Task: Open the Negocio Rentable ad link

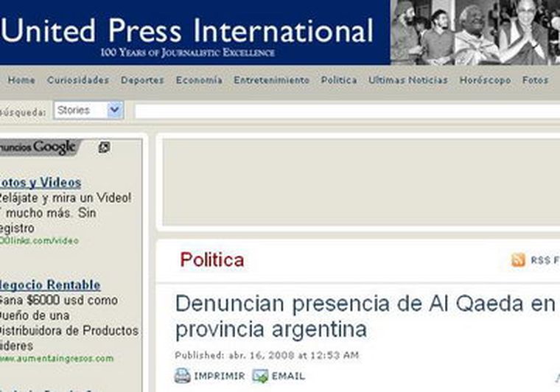Action: click(49, 285)
